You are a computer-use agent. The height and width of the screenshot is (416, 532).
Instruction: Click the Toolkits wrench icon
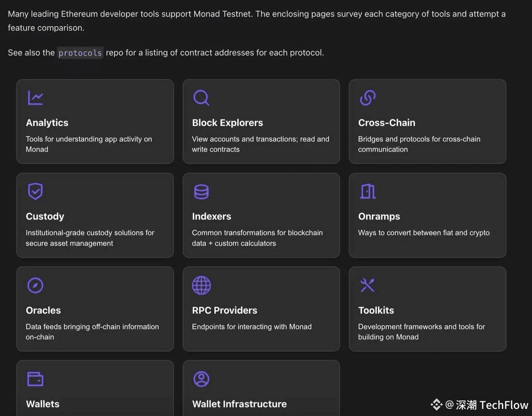pyautogui.click(x=368, y=285)
